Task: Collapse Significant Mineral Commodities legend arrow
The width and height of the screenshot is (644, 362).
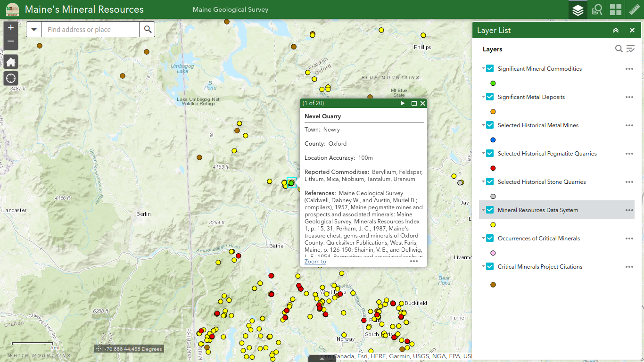Action: pyautogui.click(x=483, y=68)
